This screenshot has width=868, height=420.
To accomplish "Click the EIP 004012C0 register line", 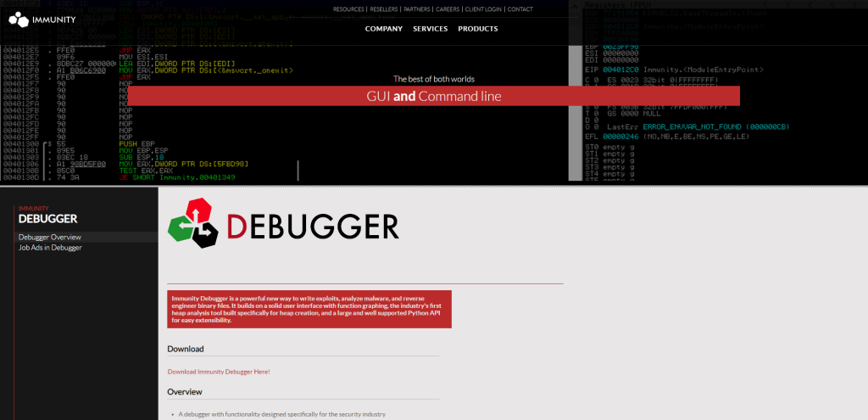I will pyautogui.click(x=674, y=70).
